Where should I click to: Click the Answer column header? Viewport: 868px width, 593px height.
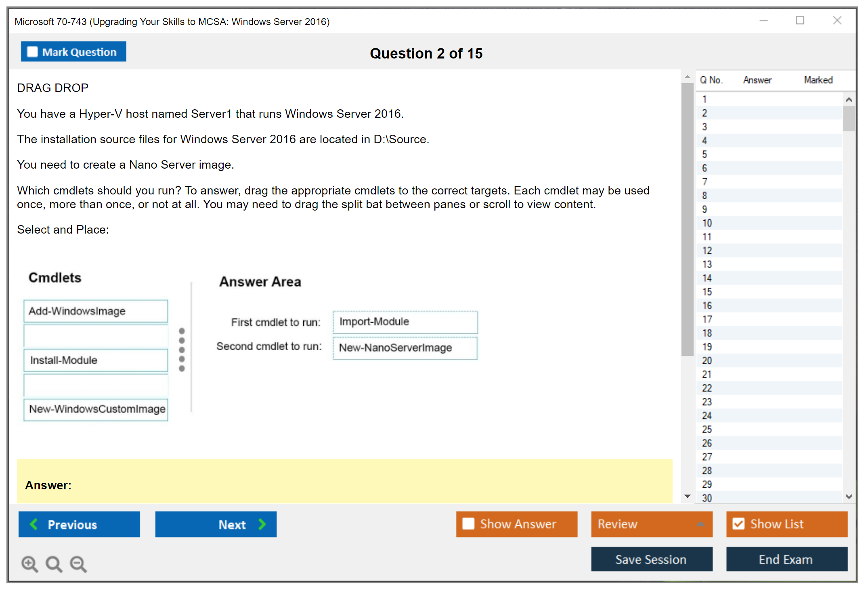point(757,80)
